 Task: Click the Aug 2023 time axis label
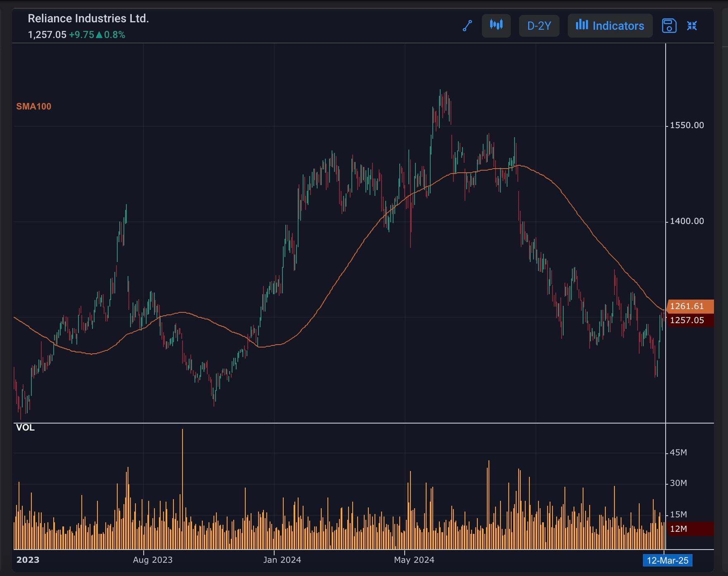tap(153, 560)
